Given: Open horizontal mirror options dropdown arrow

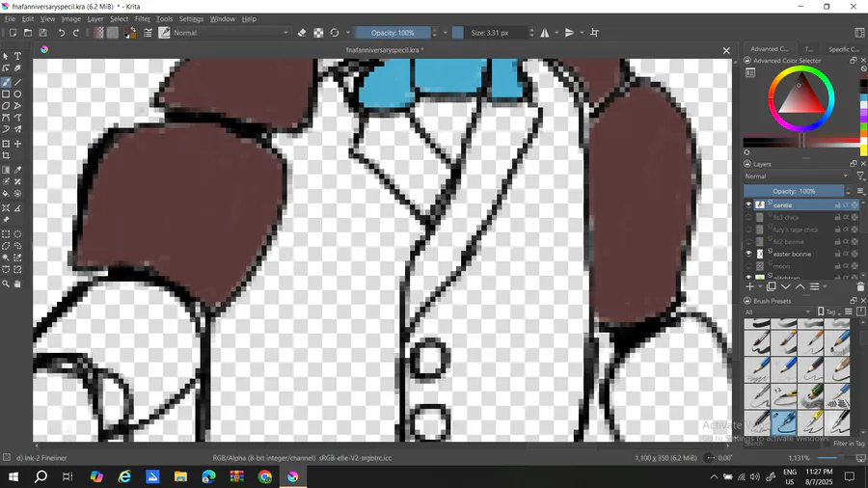Looking at the screenshot, I should (x=556, y=33).
